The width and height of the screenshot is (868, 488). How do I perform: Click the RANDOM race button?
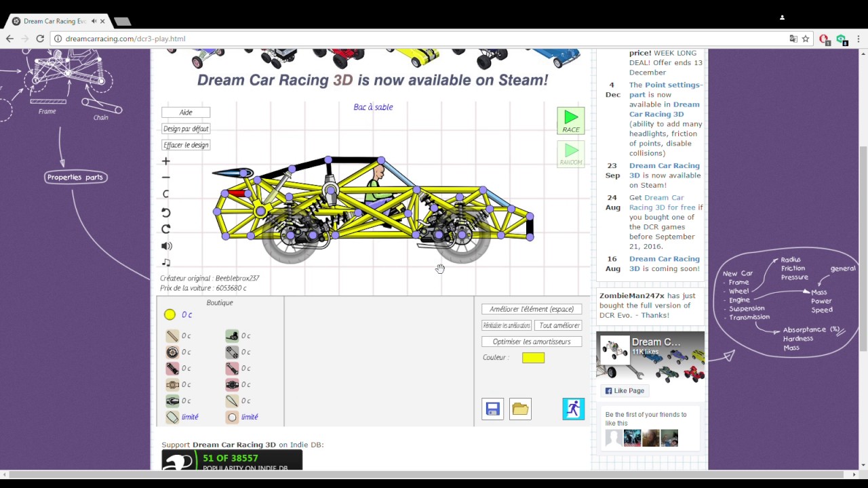pos(571,154)
